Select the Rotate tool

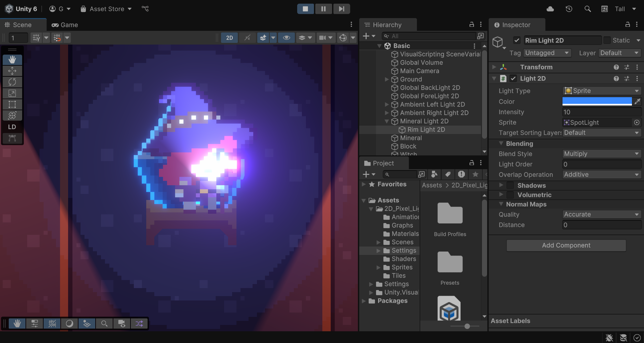point(12,82)
